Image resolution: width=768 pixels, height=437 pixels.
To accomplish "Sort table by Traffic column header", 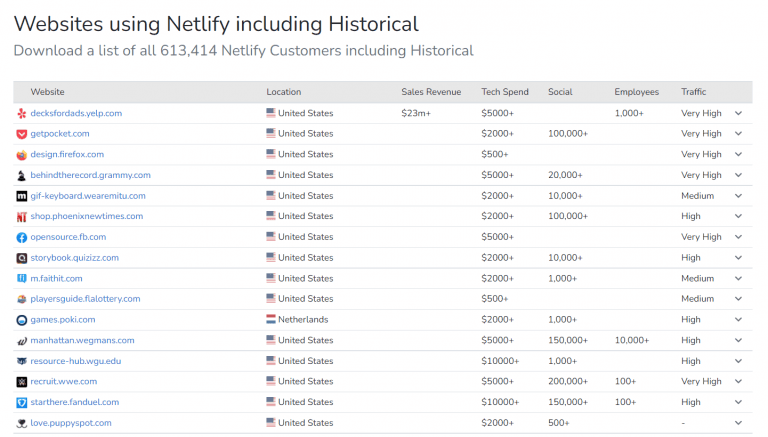I will point(693,92).
